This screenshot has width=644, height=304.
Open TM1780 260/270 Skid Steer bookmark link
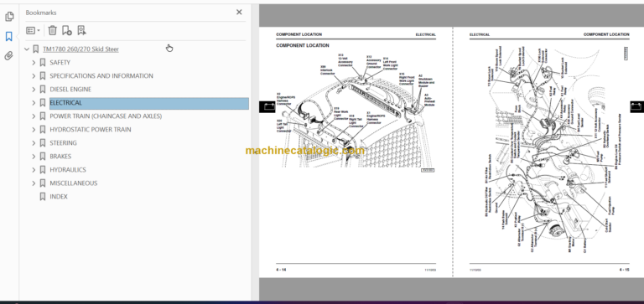click(80, 49)
